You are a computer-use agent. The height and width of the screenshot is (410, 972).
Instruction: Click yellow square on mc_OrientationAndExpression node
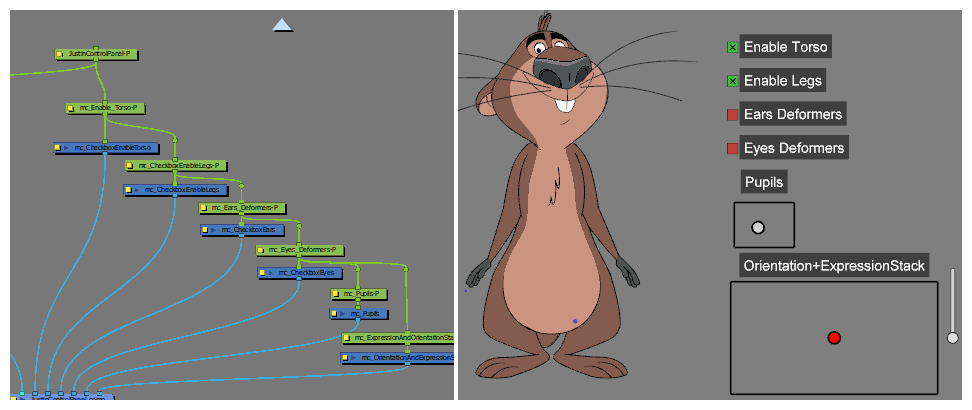(346, 358)
